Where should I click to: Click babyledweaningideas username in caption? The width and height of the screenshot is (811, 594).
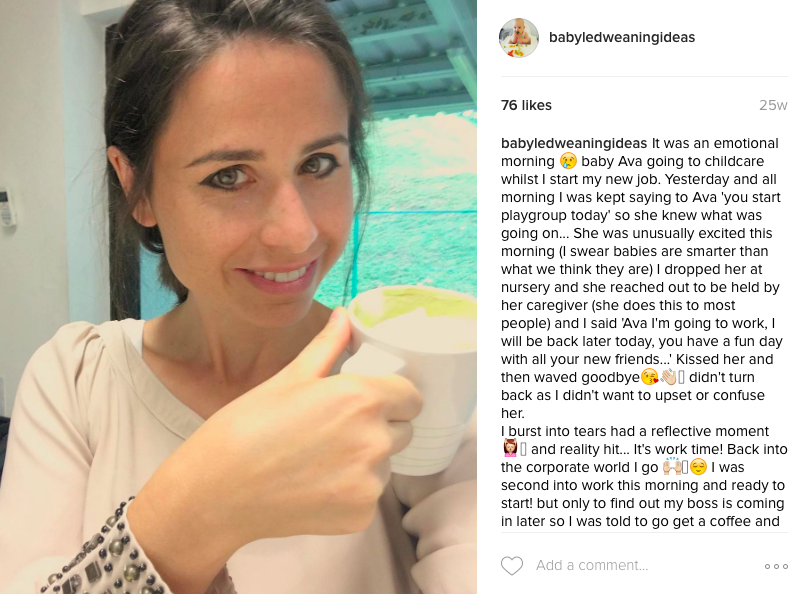574,143
